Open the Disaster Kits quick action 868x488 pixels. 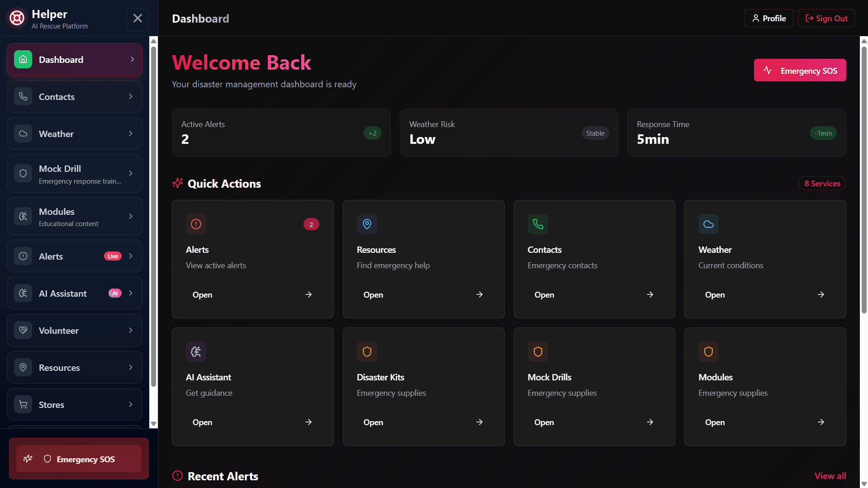(x=423, y=387)
